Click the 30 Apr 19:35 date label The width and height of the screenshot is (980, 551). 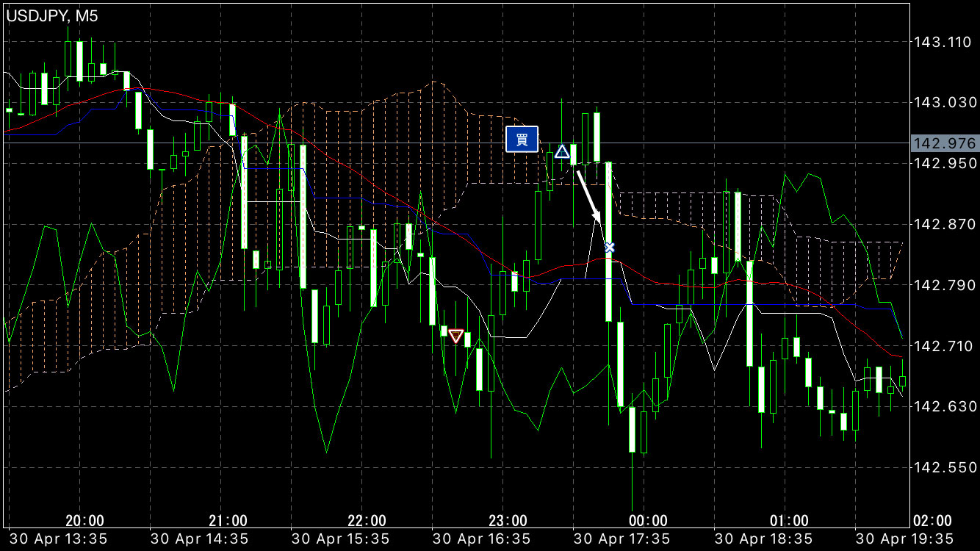(904, 539)
